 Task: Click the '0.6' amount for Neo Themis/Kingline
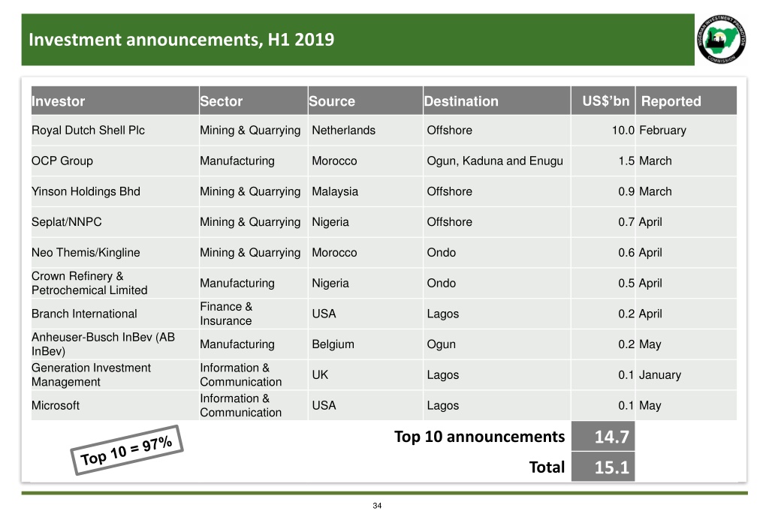[626, 253]
